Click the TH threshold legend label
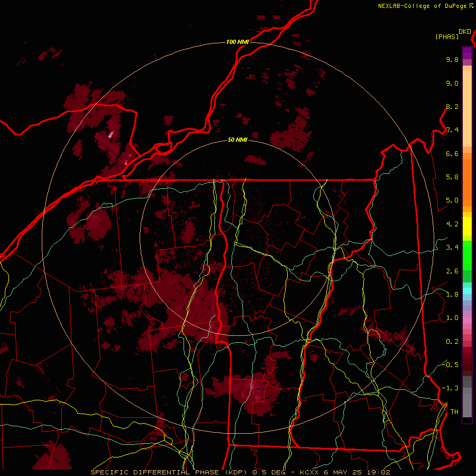The height and width of the screenshot is (476, 476). [454, 412]
